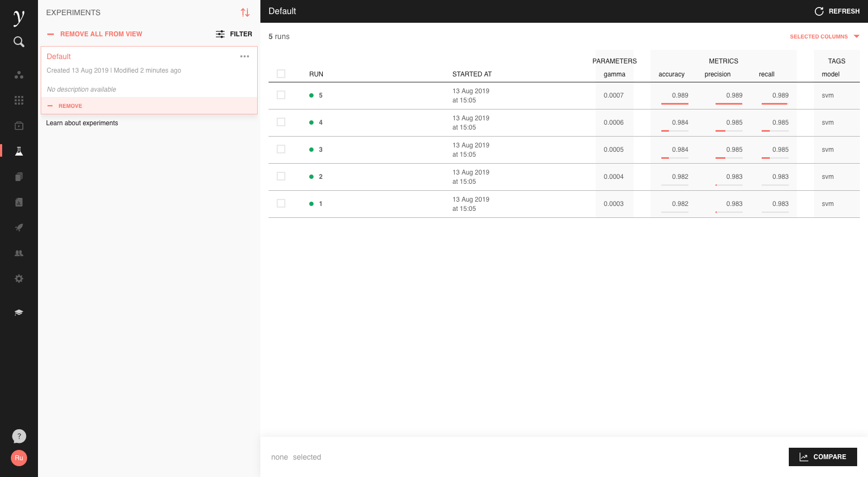Viewport: 868px width, 477px height.
Task: Expand the Selected Columns dropdown
Action: pos(824,37)
